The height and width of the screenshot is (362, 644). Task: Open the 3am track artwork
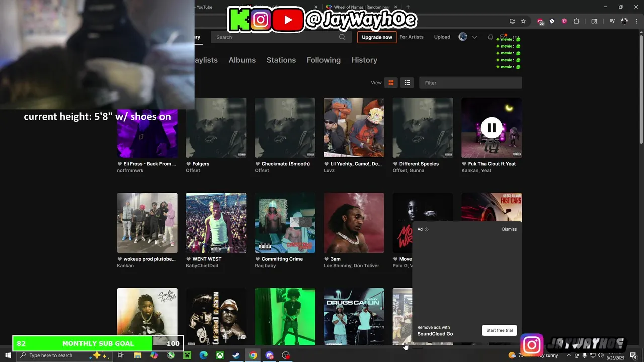point(354,223)
